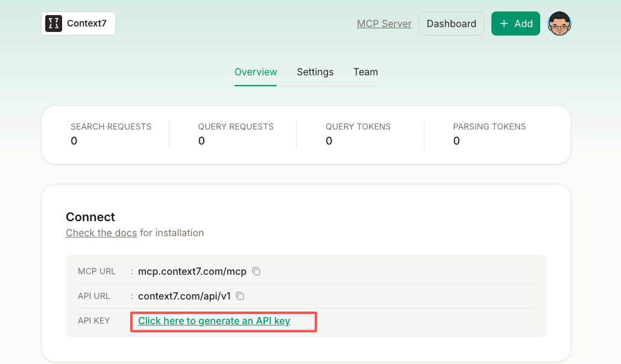Image resolution: width=621 pixels, height=364 pixels.
Task: Open the Settings tab
Action: coord(315,72)
